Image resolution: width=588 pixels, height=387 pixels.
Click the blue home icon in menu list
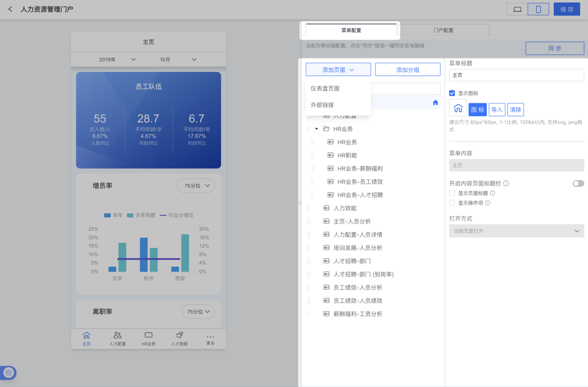(x=435, y=102)
